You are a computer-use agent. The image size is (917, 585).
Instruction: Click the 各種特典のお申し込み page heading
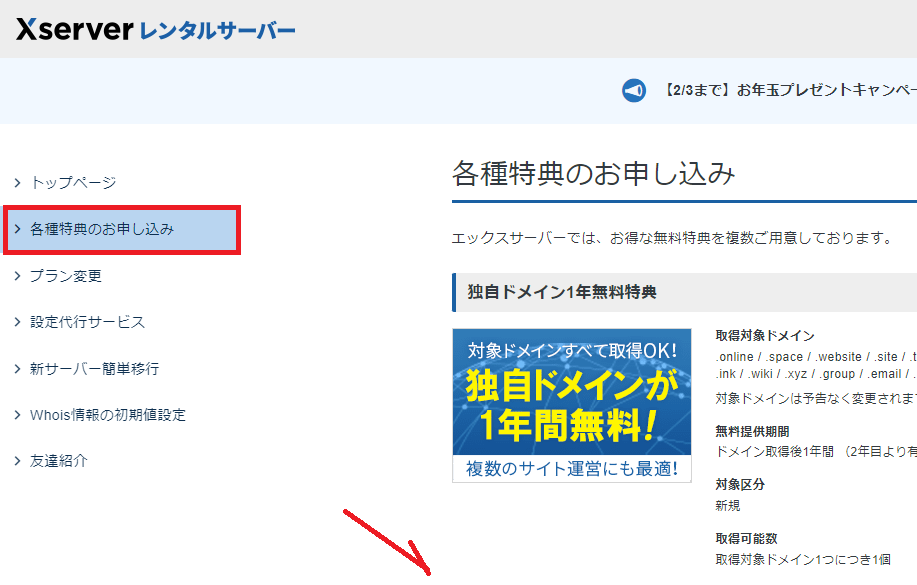(593, 174)
